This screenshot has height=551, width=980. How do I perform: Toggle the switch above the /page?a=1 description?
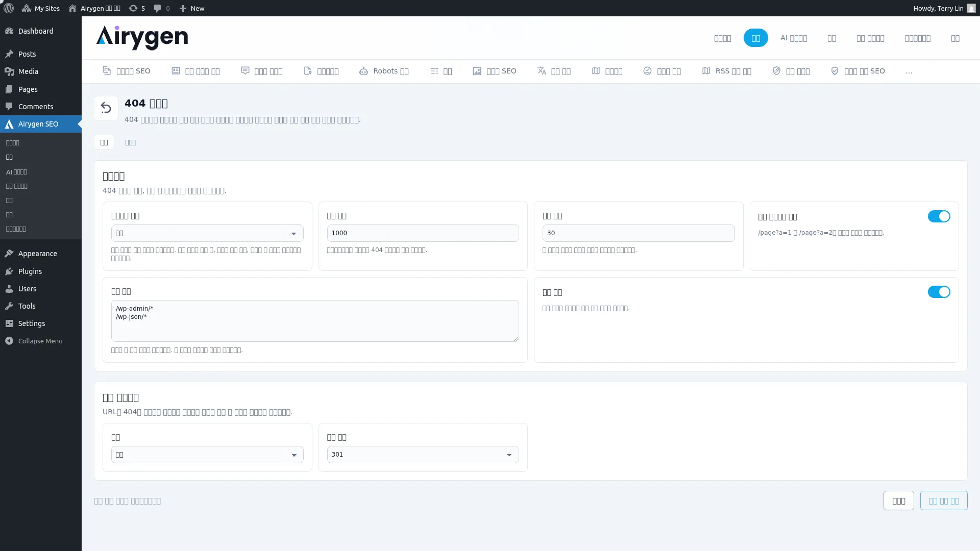939,216
